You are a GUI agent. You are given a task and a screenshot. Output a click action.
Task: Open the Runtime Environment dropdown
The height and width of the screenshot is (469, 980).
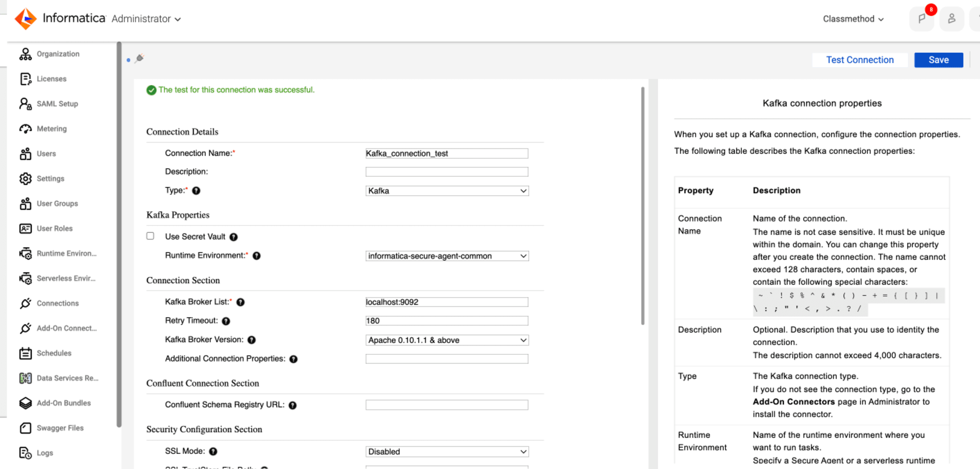(447, 256)
